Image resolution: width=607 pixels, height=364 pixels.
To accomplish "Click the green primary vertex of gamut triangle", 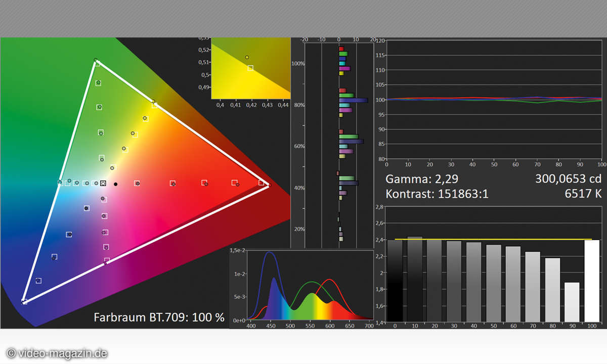I will [x=96, y=62].
